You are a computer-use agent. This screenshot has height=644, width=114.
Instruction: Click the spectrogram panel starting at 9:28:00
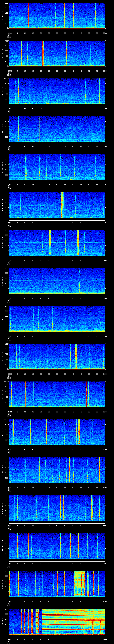[x=57, y=167]
